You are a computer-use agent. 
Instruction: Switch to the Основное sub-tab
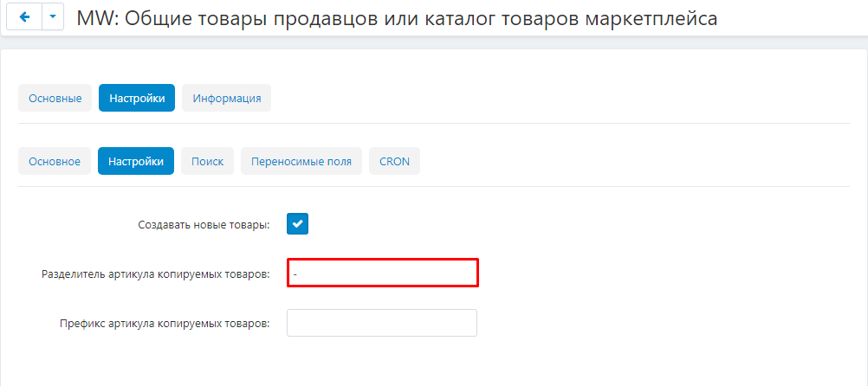click(x=55, y=161)
